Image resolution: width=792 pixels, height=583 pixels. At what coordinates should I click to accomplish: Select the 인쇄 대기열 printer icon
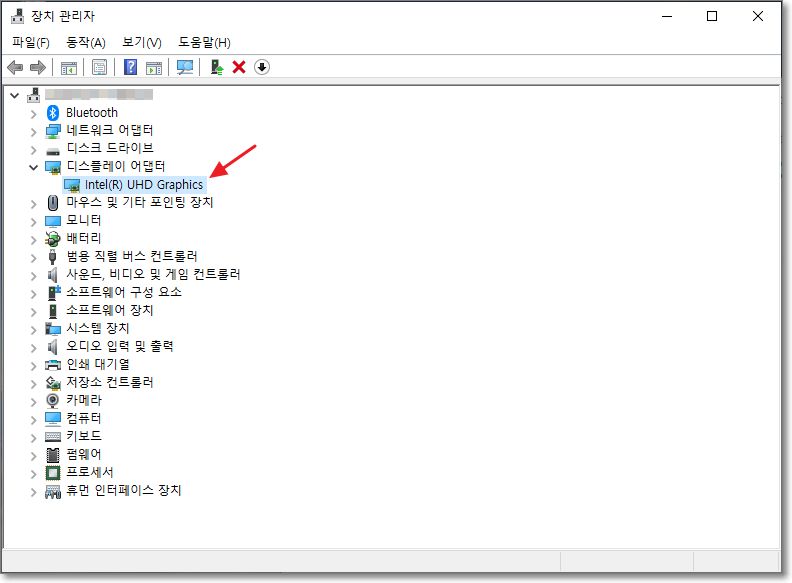53,365
